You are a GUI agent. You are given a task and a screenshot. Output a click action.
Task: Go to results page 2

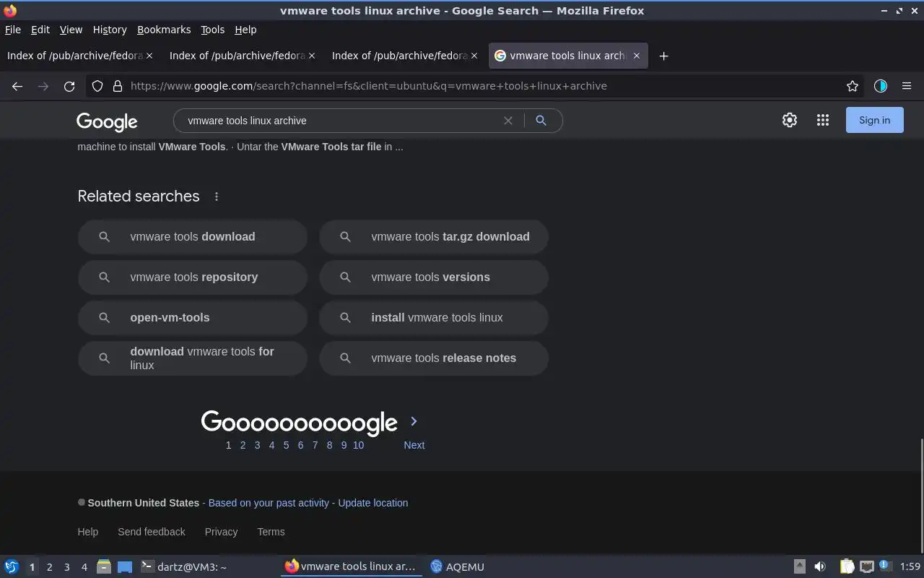[243, 445]
